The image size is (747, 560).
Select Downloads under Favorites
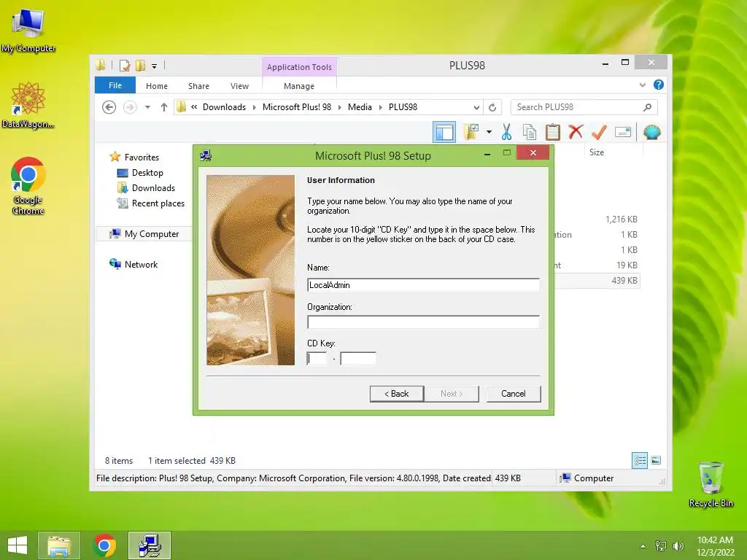(153, 187)
